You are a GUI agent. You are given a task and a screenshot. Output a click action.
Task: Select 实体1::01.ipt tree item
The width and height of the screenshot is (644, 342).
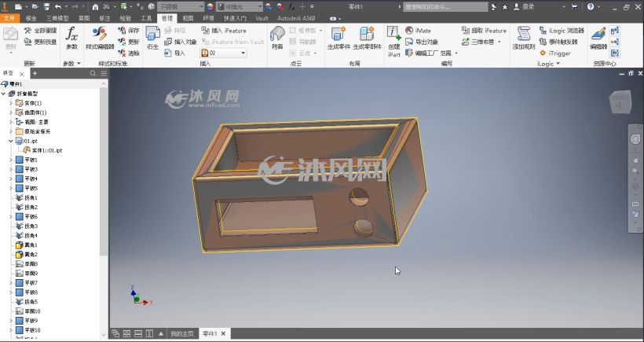point(42,150)
